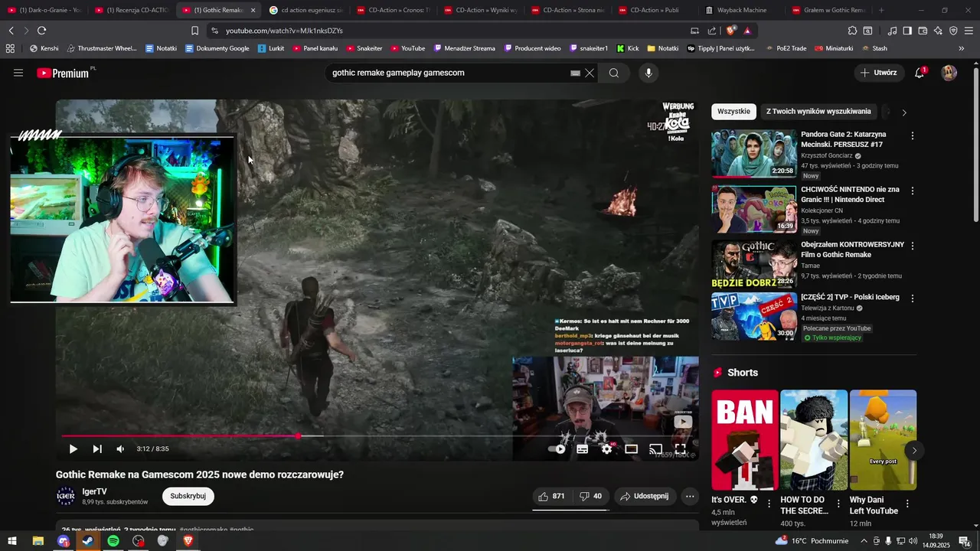Switch to the Wayback Machine tab
Image resolution: width=980 pixels, height=551 pixels.
(741, 10)
